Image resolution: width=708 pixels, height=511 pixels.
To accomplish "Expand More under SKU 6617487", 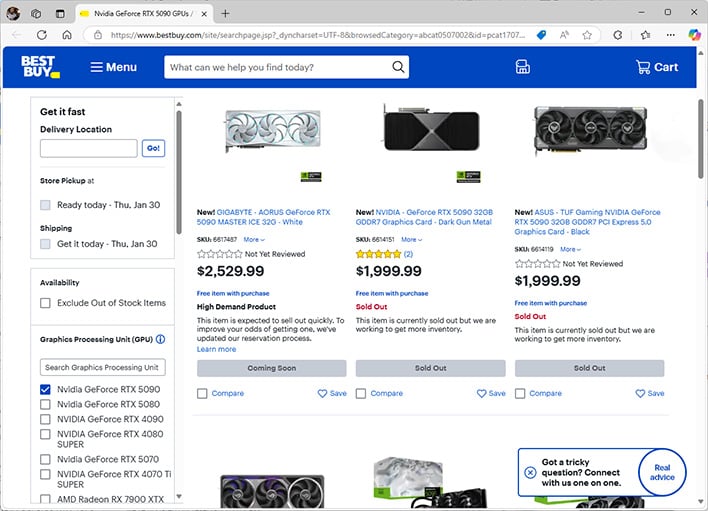I will tap(254, 240).
